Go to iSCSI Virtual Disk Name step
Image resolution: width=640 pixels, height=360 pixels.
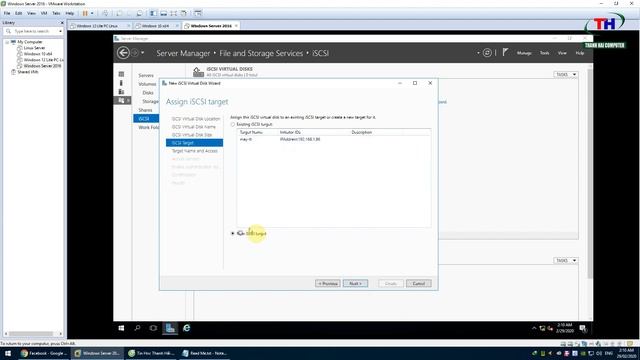click(193, 127)
